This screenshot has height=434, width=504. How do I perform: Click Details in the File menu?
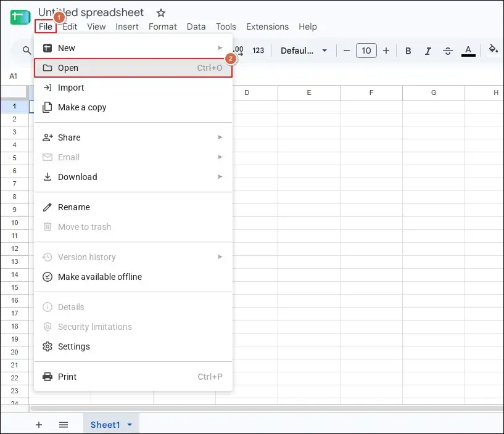pyautogui.click(x=133, y=307)
